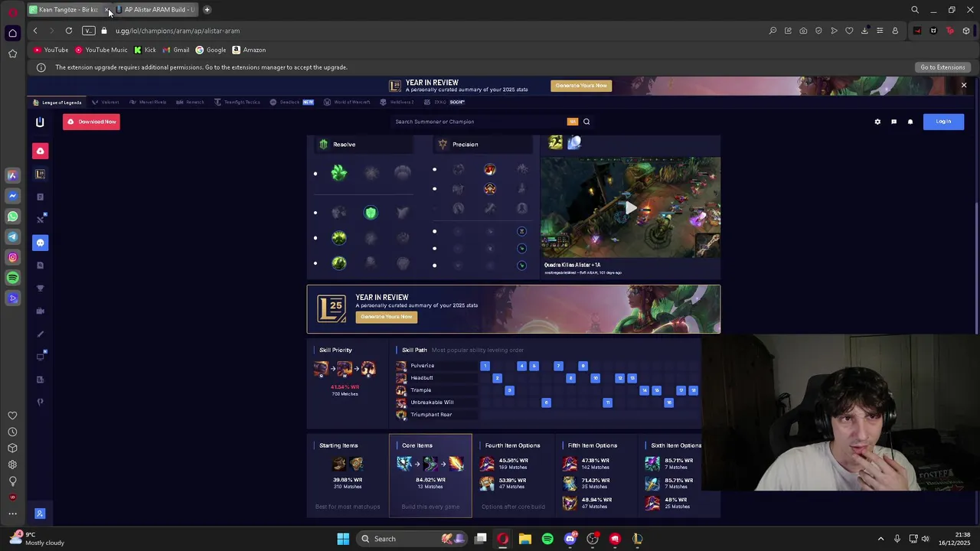The height and width of the screenshot is (551, 980).
Task: Click the top 85.71% WR sixth item icon
Action: point(652,464)
